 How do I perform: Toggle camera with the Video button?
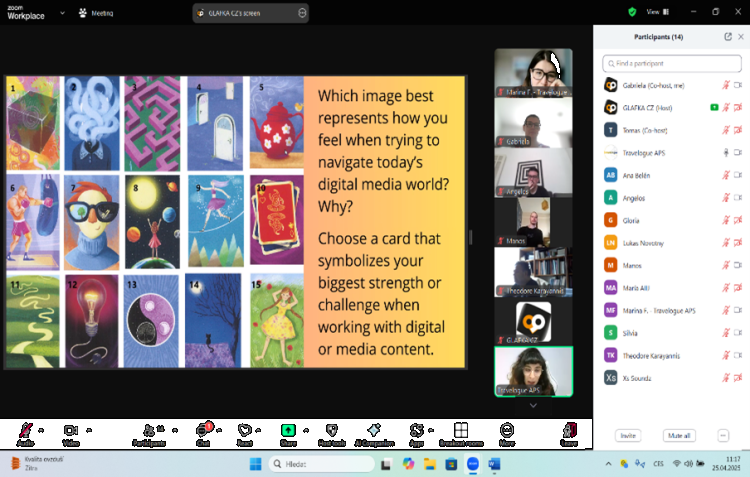71,432
